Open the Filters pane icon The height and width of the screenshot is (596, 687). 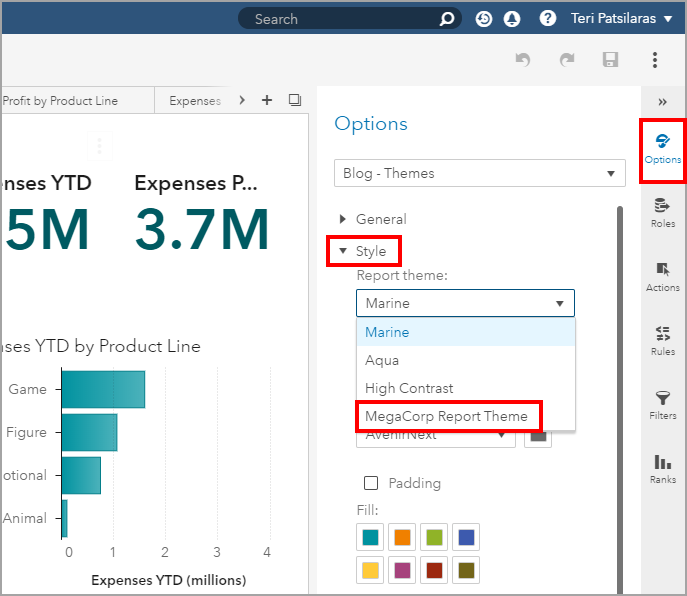pyautogui.click(x=662, y=404)
